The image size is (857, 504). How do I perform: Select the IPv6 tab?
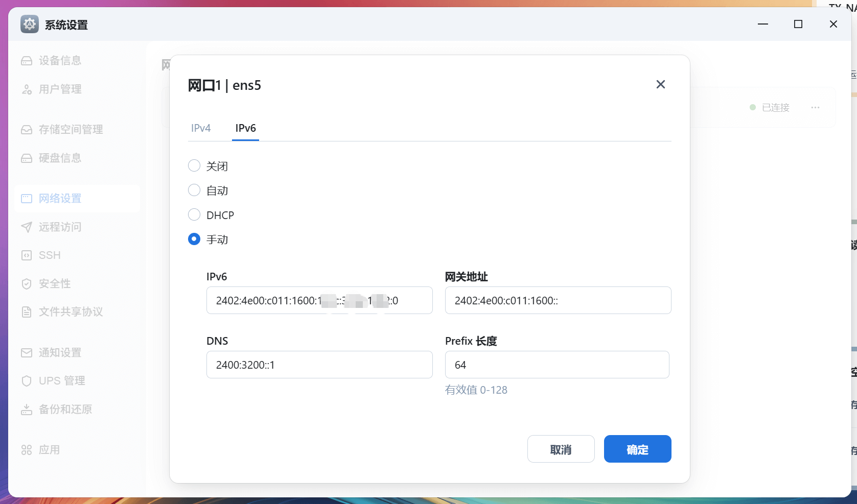click(246, 128)
